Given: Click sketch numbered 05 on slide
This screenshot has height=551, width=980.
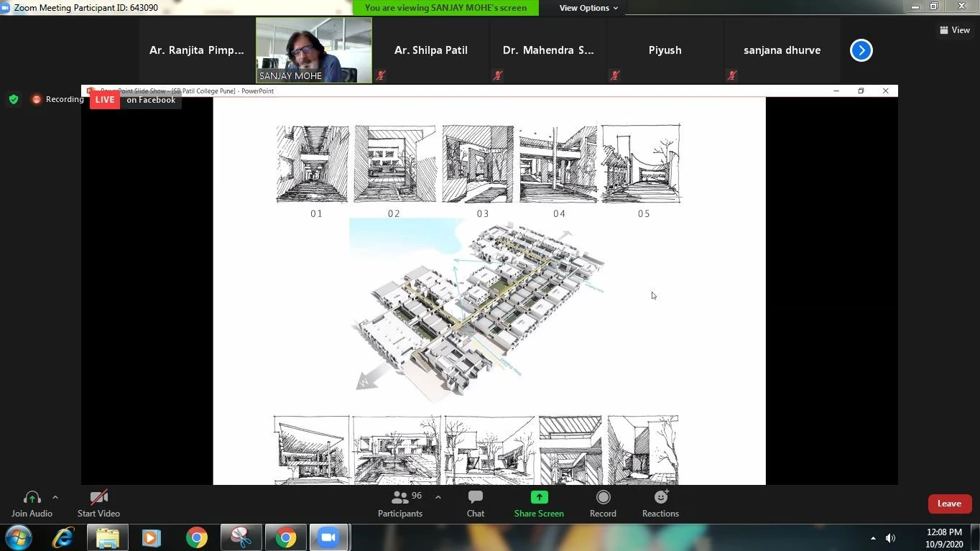Looking at the screenshot, I should [641, 164].
